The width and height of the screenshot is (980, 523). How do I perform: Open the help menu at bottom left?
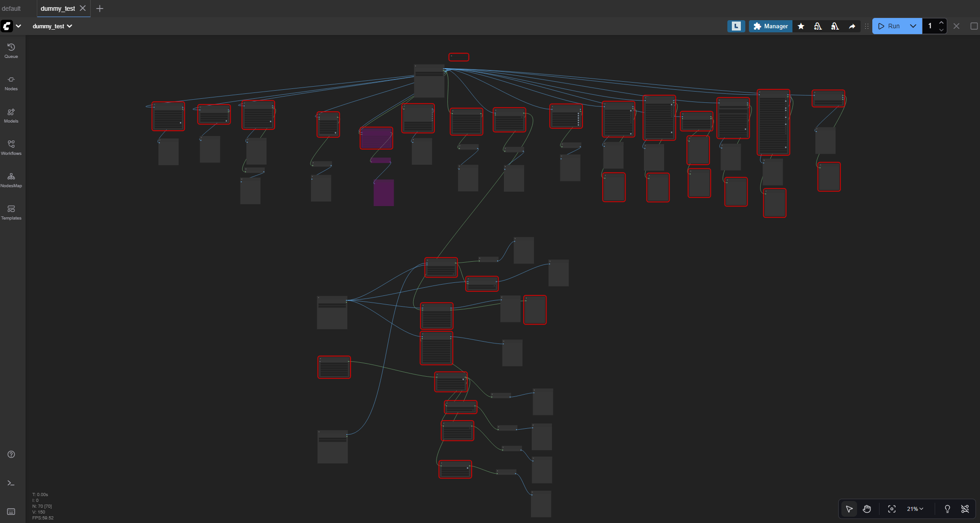[x=11, y=454]
